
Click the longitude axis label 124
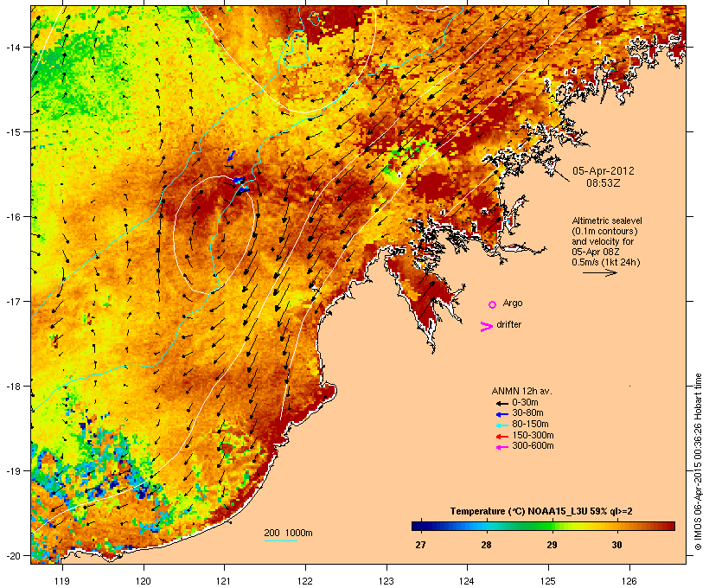pos(467,581)
